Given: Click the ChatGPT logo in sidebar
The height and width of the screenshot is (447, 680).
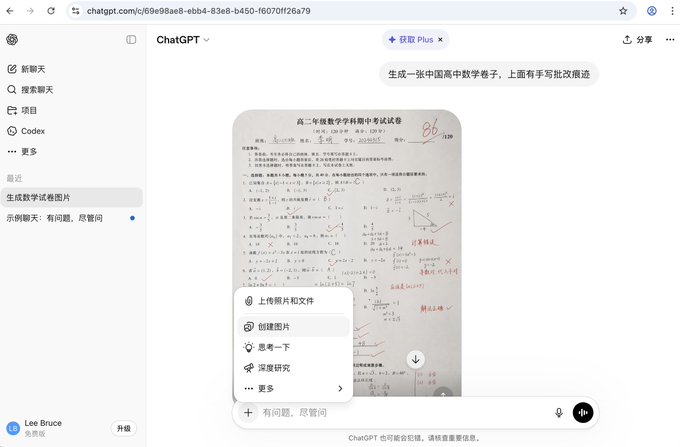Looking at the screenshot, I should point(12,39).
